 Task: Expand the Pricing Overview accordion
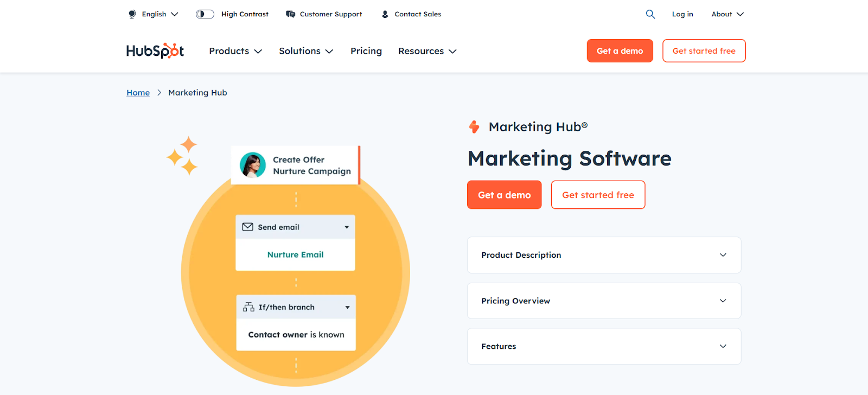[x=604, y=301]
